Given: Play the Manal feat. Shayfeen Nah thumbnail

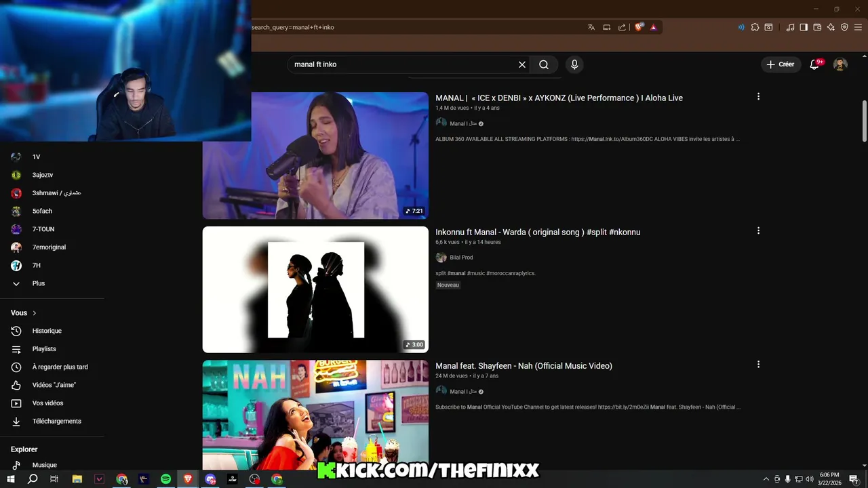Looking at the screenshot, I should coord(315,415).
